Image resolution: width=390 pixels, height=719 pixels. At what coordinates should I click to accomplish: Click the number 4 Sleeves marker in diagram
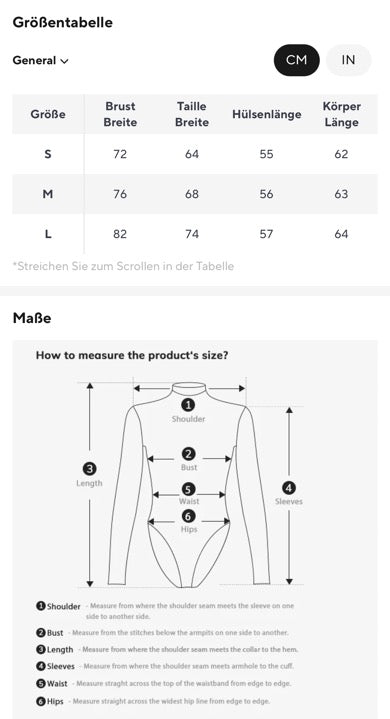(289, 487)
